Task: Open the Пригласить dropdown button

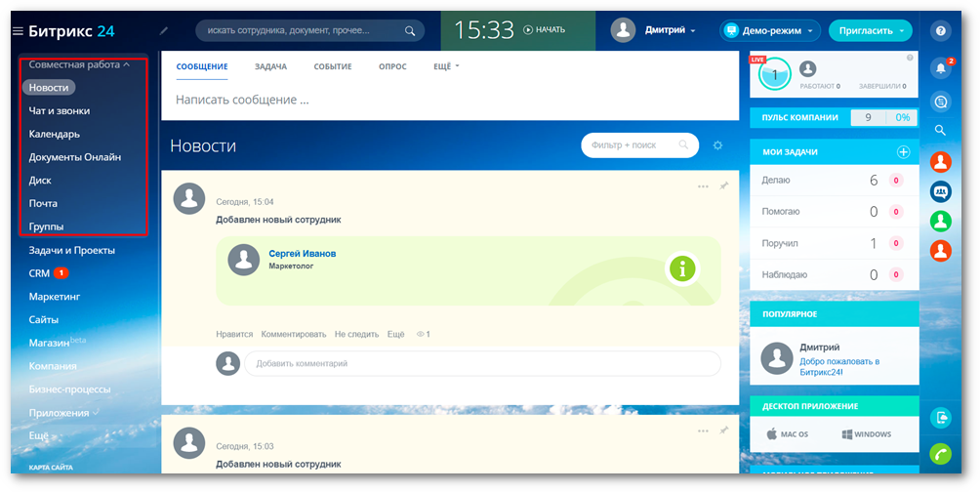Action: tap(870, 30)
